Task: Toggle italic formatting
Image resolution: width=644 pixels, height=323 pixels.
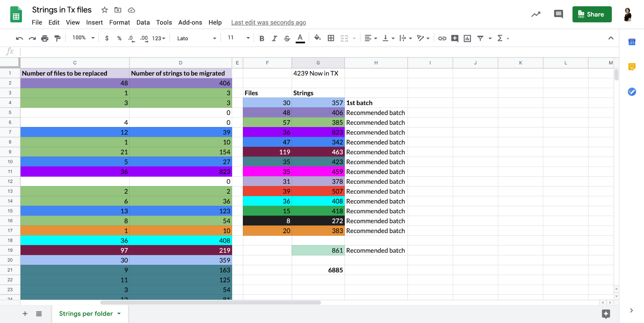Action: pos(274,38)
